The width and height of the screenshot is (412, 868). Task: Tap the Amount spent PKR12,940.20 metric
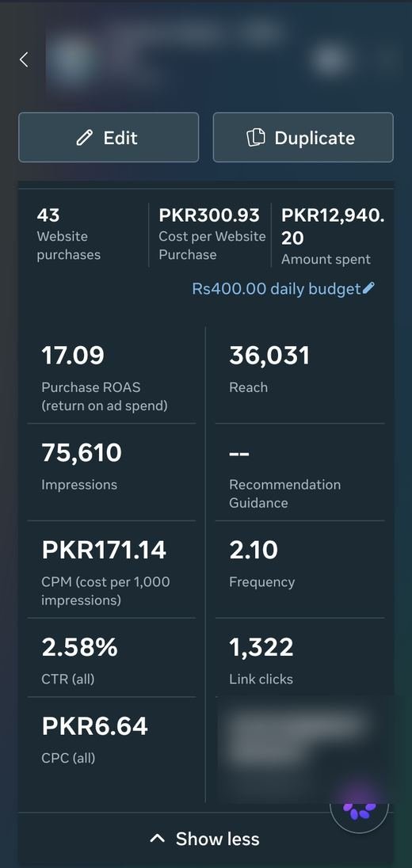click(332, 234)
